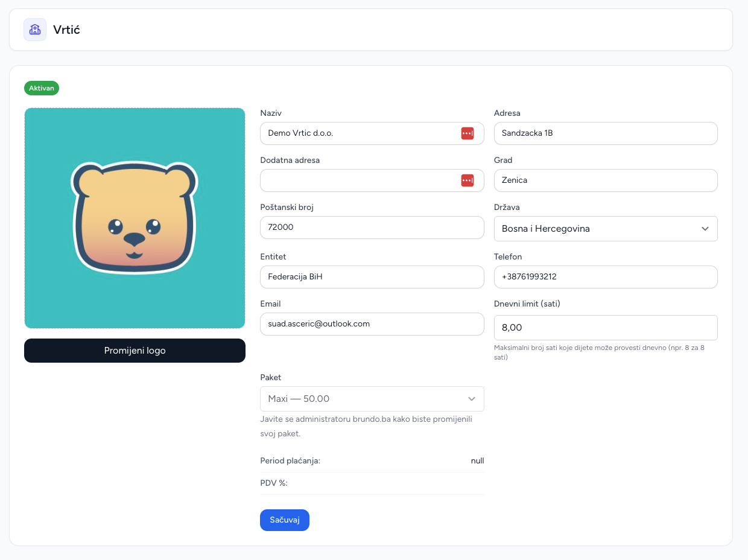The image size is (748, 560).
Task: Click the red password manager icon in Naziv
Action: click(468, 133)
